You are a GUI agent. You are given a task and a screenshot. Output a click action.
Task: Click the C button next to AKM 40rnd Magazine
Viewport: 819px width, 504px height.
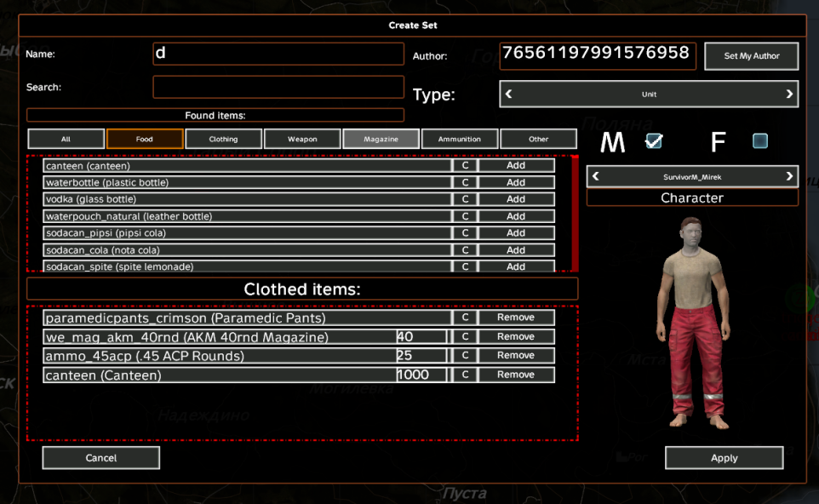(x=465, y=337)
